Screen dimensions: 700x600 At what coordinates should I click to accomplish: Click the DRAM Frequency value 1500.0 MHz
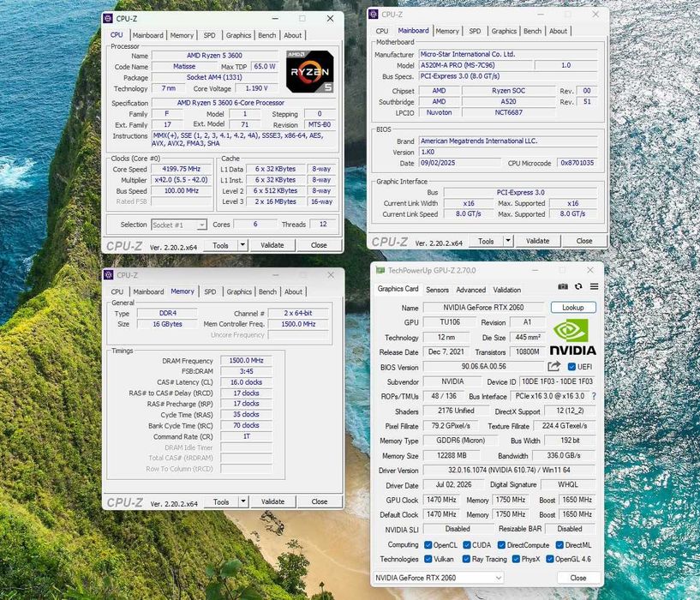pos(247,360)
